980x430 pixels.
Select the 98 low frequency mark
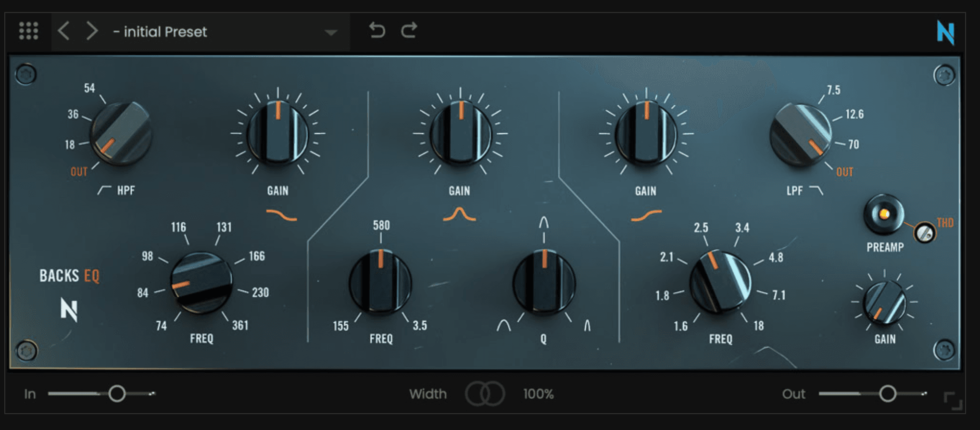147,256
